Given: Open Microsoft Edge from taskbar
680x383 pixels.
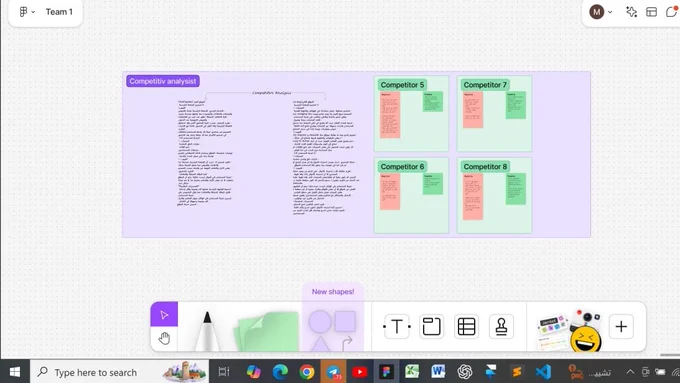Looking at the screenshot, I should point(280,372).
